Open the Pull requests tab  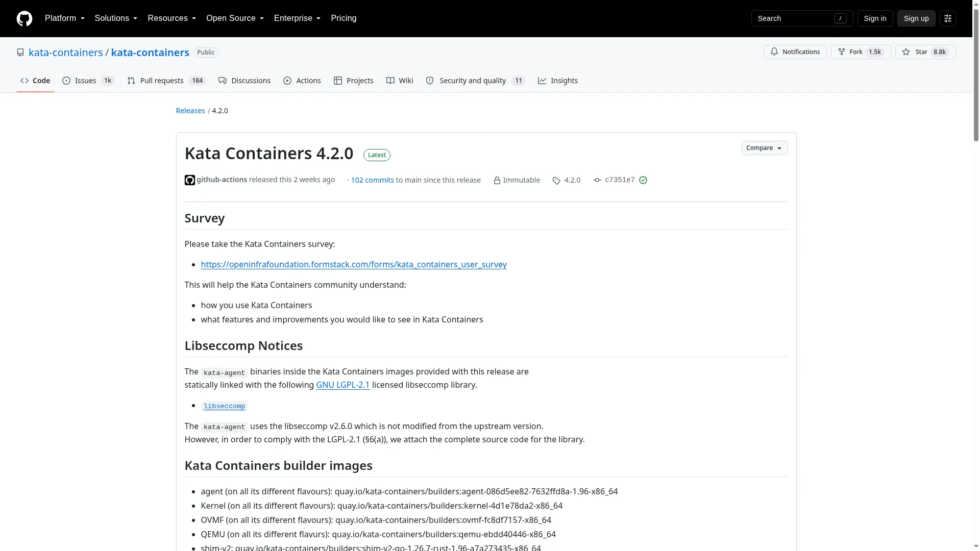pos(166,81)
